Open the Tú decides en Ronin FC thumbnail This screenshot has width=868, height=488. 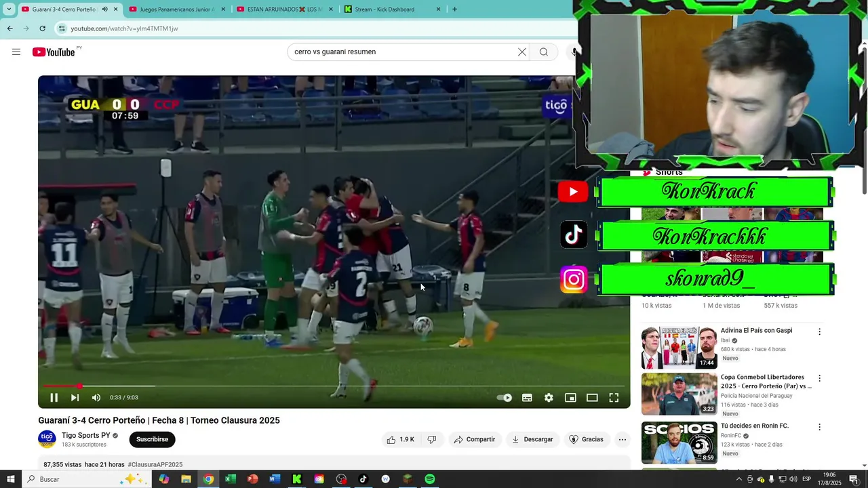[679, 443]
